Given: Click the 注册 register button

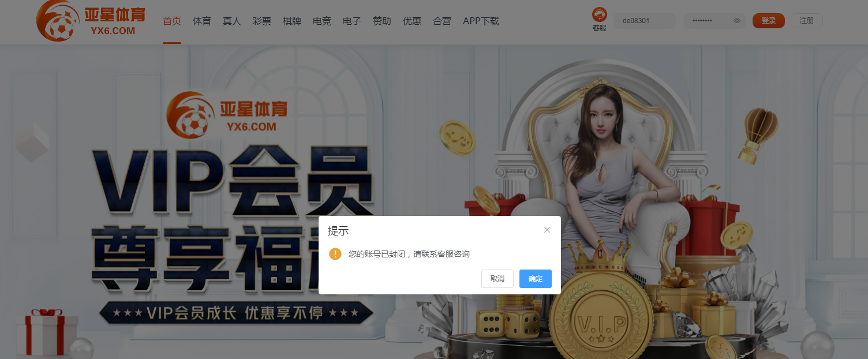Looking at the screenshot, I should point(806,21).
